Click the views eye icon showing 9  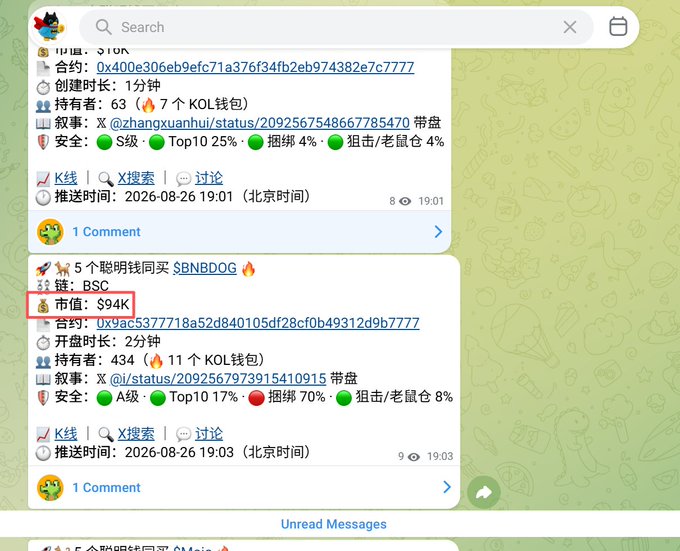point(414,457)
